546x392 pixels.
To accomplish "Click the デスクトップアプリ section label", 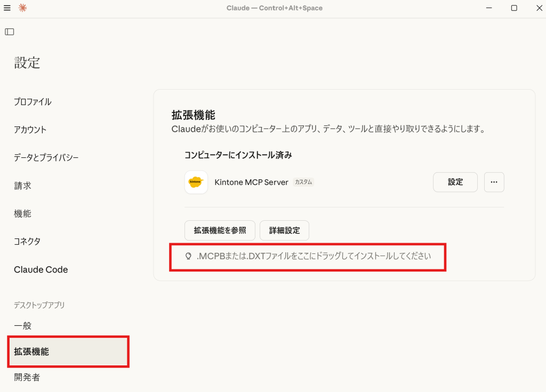I will 39,305.
